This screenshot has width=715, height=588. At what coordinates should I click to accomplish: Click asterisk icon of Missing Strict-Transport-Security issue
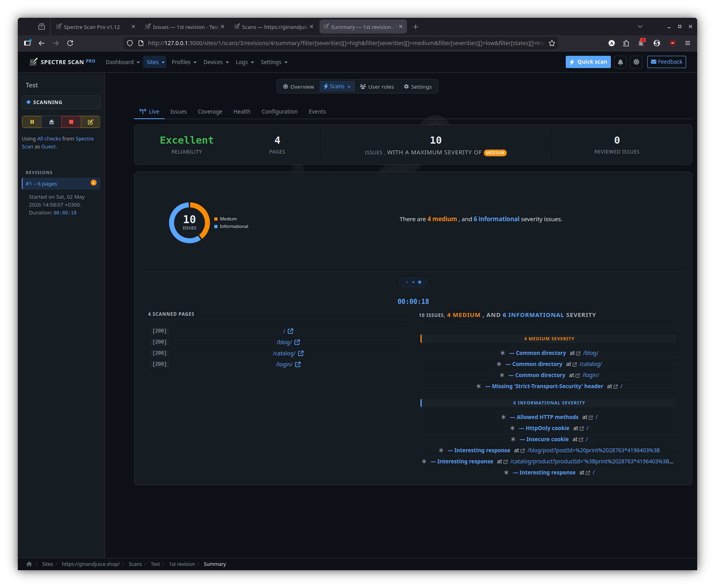pyautogui.click(x=479, y=386)
